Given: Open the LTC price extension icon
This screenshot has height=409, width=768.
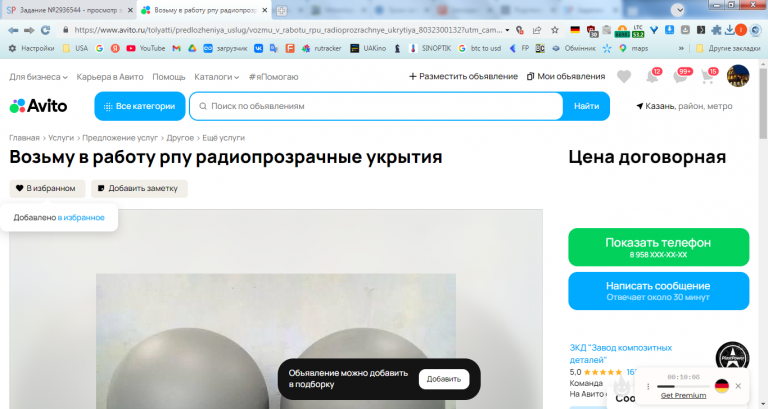Looking at the screenshot, I should point(638,31).
